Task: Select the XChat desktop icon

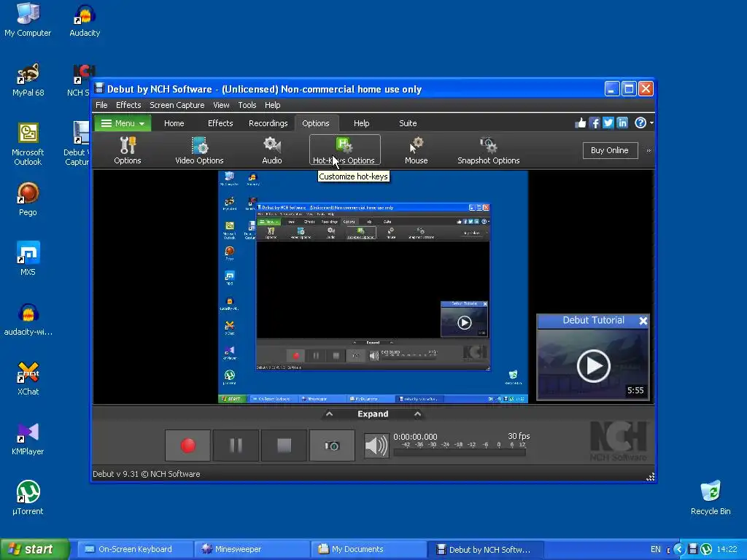Action: [x=28, y=379]
